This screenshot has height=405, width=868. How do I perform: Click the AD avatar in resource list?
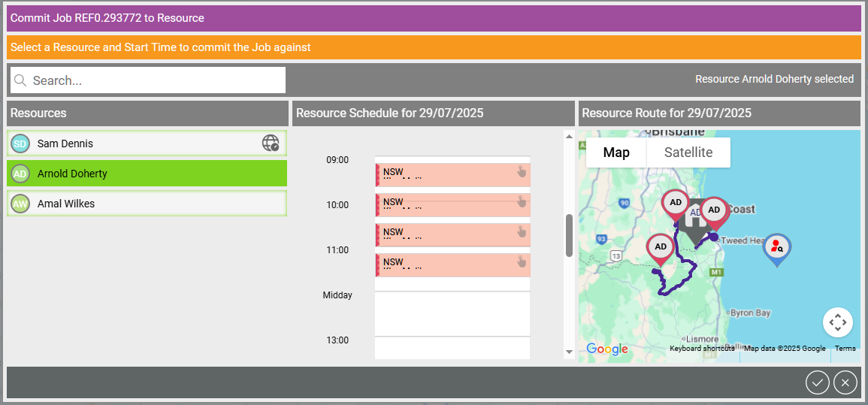20,174
